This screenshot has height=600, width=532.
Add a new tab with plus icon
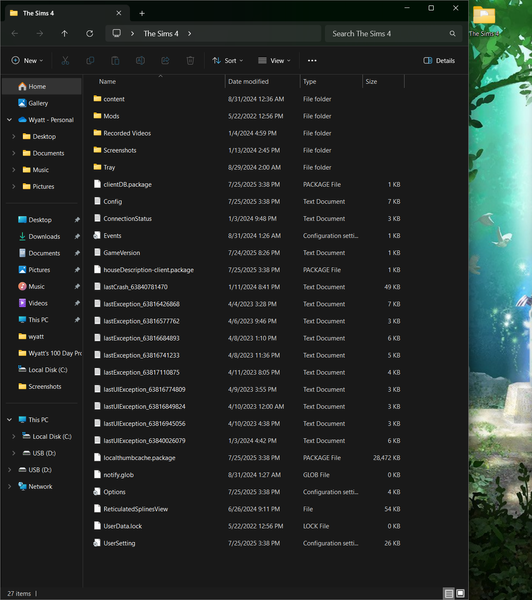142,13
